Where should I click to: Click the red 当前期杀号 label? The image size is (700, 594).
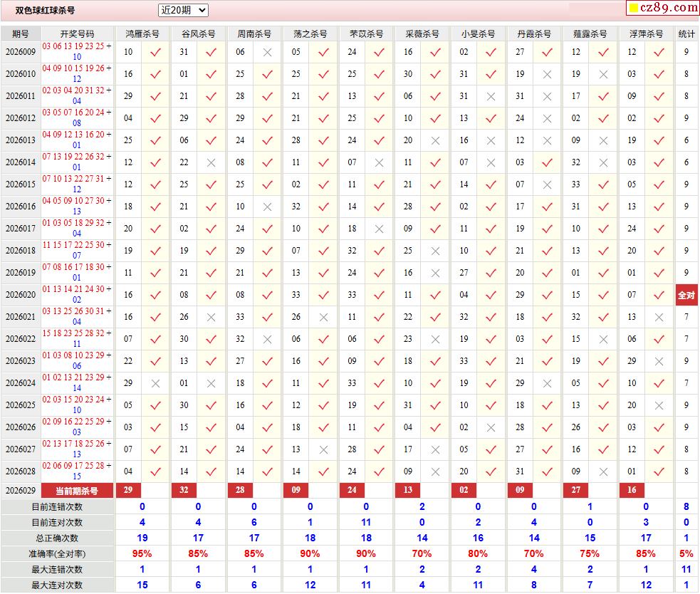(77, 491)
